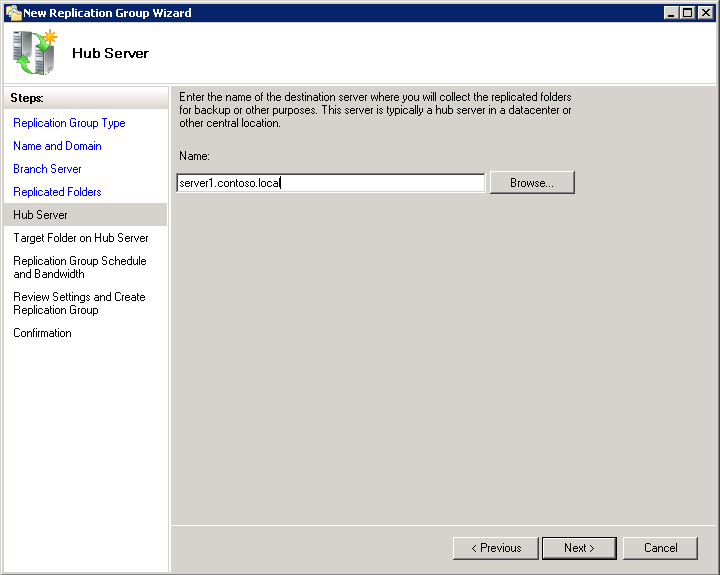Go back with Previous button
720x575 pixels.
[x=495, y=548]
